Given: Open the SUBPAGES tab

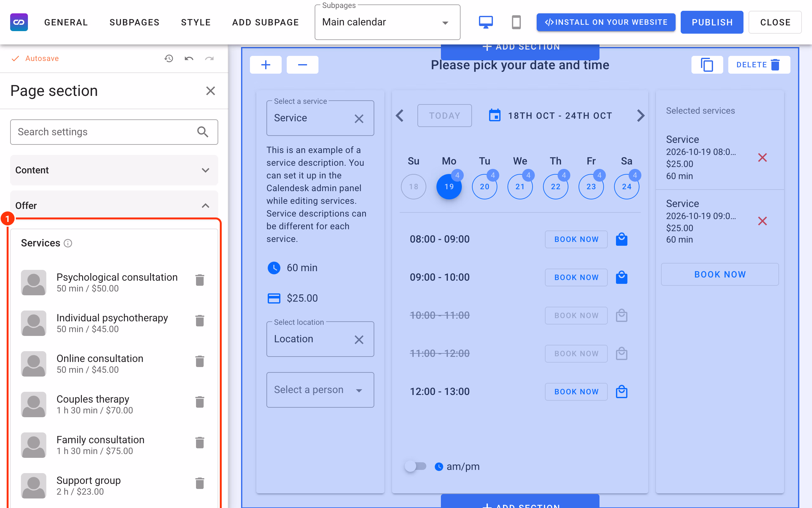Looking at the screenshot, I should click(134, 22).
